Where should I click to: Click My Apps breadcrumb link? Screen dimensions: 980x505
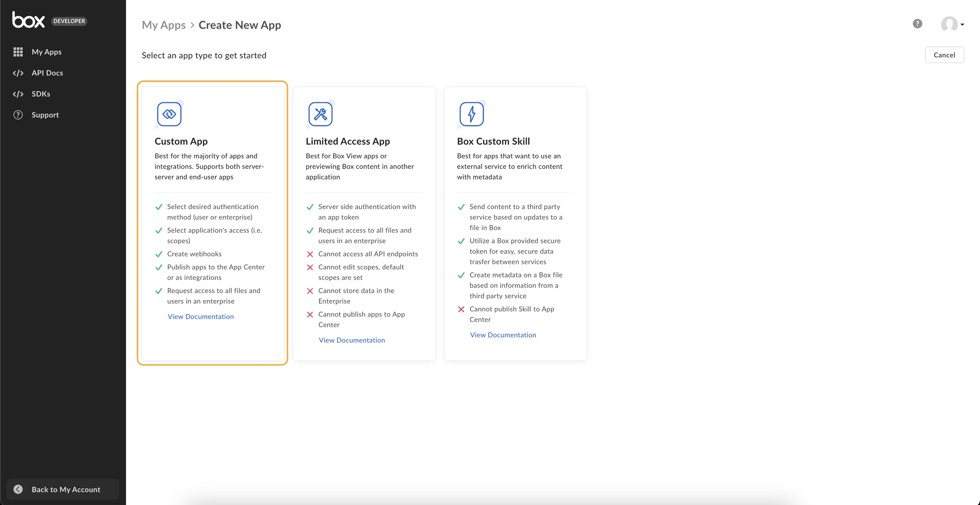pos(163,25)
